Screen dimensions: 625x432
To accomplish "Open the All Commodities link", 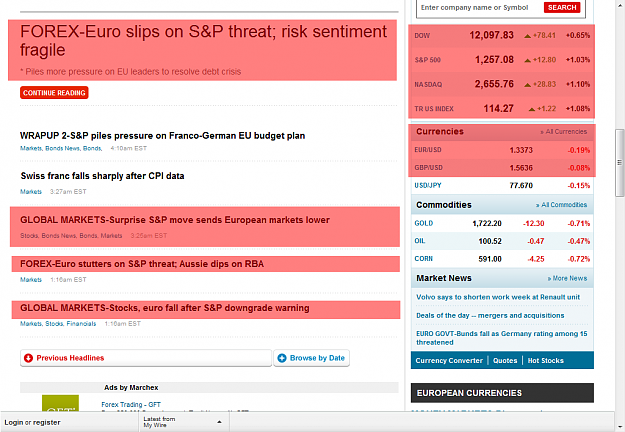I will tap(561, 205).
